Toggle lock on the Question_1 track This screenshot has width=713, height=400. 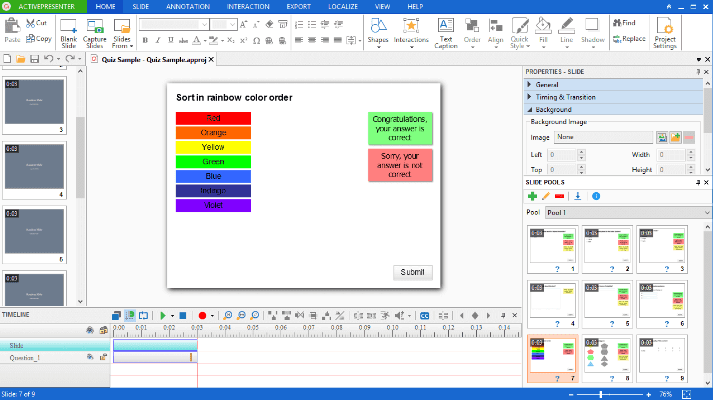[x=104, y=358]
